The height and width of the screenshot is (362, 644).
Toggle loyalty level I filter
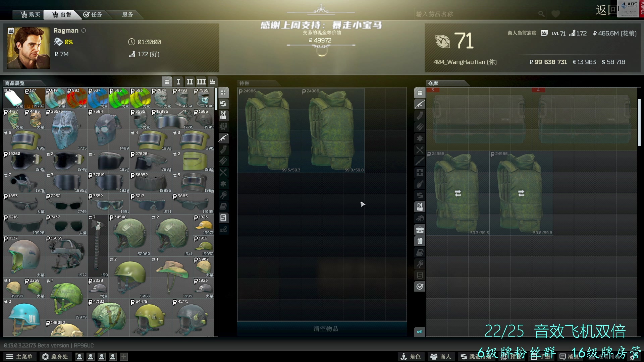coord(178,82)
